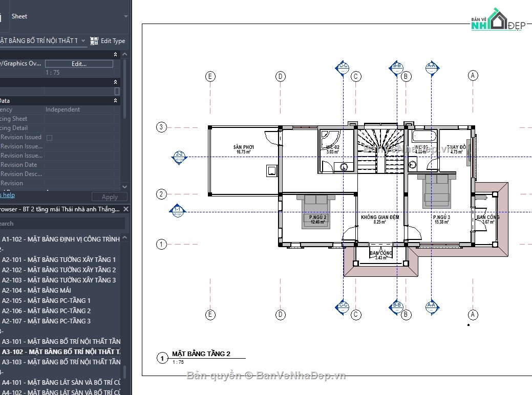Viewport: 532px width, 395px height.
Task: Click the KHÔNG GIAN ĐỆM room tag
Action: click(x=379, y=220)
